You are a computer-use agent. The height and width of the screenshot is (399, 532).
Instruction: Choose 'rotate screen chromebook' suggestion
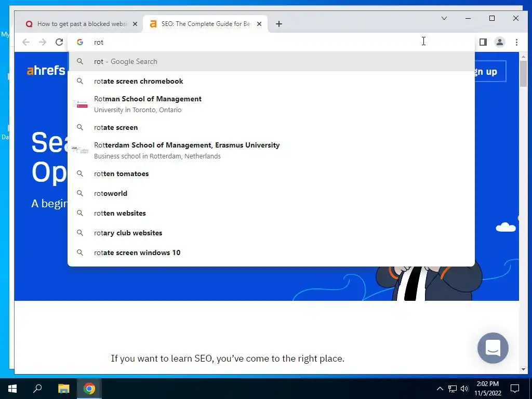[271, 81]
